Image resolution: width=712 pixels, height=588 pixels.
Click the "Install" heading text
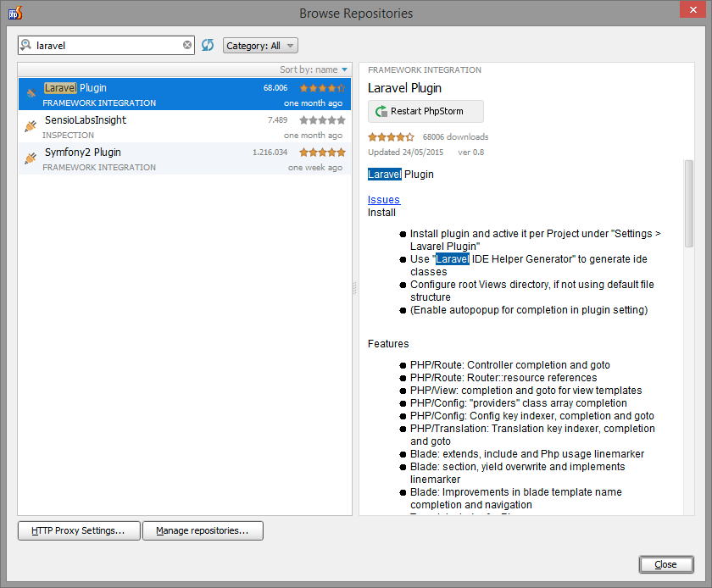(381, 213)
